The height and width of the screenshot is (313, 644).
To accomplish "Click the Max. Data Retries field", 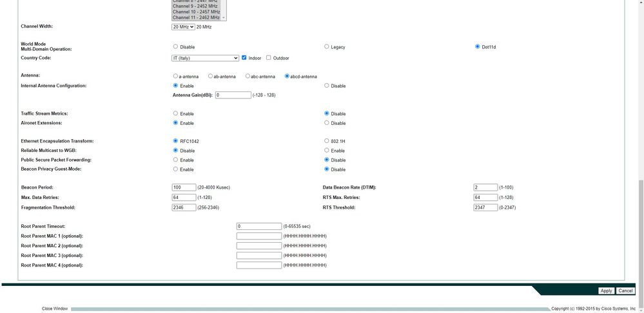I will (x=184, y=197).
